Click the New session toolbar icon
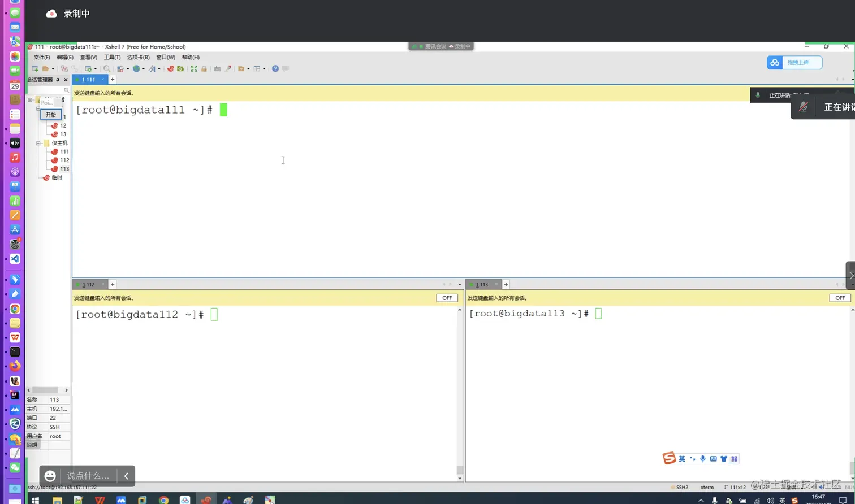Viewport: 855px width, 504px height. [x=35, y=68]
